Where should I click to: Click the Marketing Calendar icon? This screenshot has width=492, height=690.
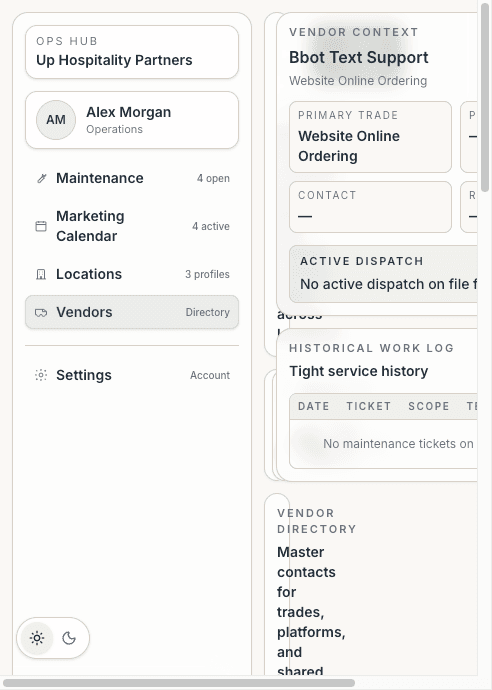(x=41, y=226)
